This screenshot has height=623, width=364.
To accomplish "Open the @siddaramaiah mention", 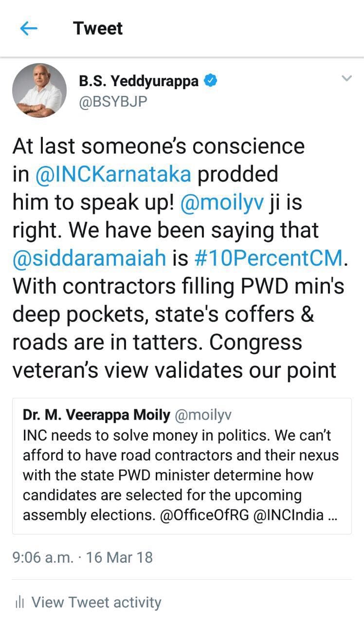I will coord(89,258).
